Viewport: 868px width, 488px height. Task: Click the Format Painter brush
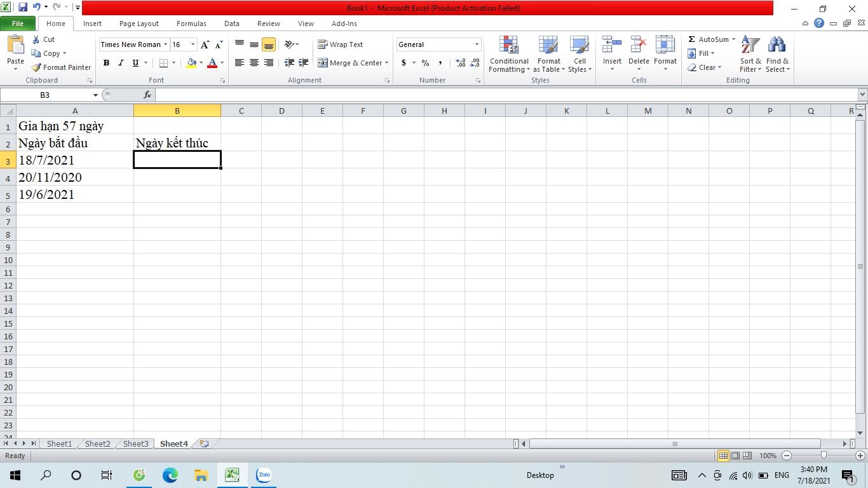pyautogui.click(x=36, y=67)
